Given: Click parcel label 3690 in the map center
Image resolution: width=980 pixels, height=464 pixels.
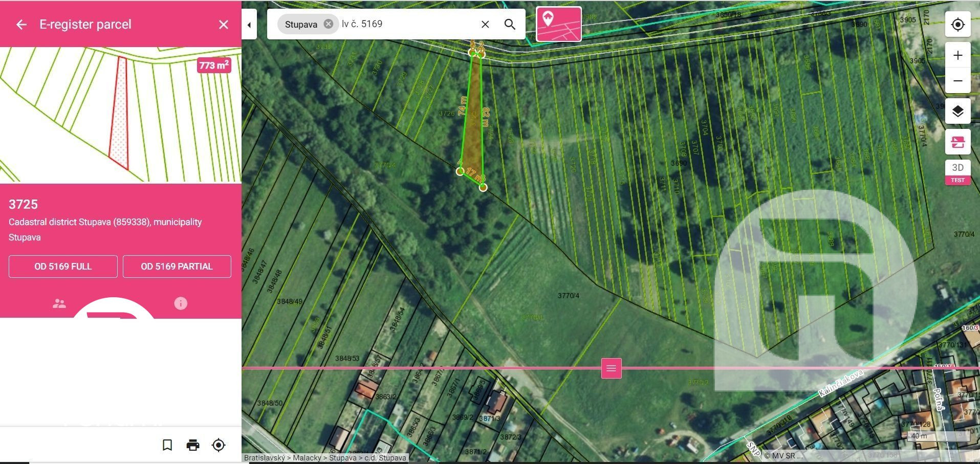Looking at the screenshot, I should point(679,163).
